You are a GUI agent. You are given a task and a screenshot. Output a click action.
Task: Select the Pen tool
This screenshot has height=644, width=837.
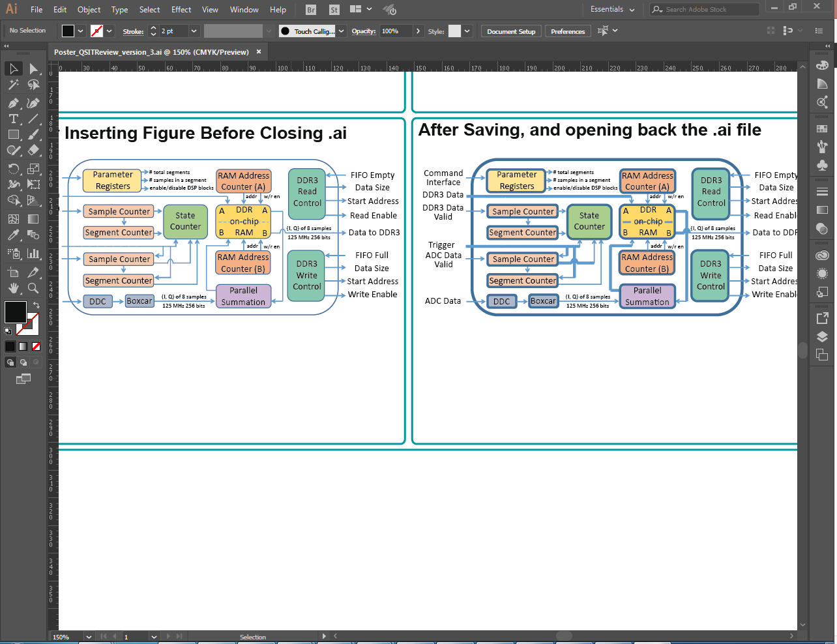[14, 103]
